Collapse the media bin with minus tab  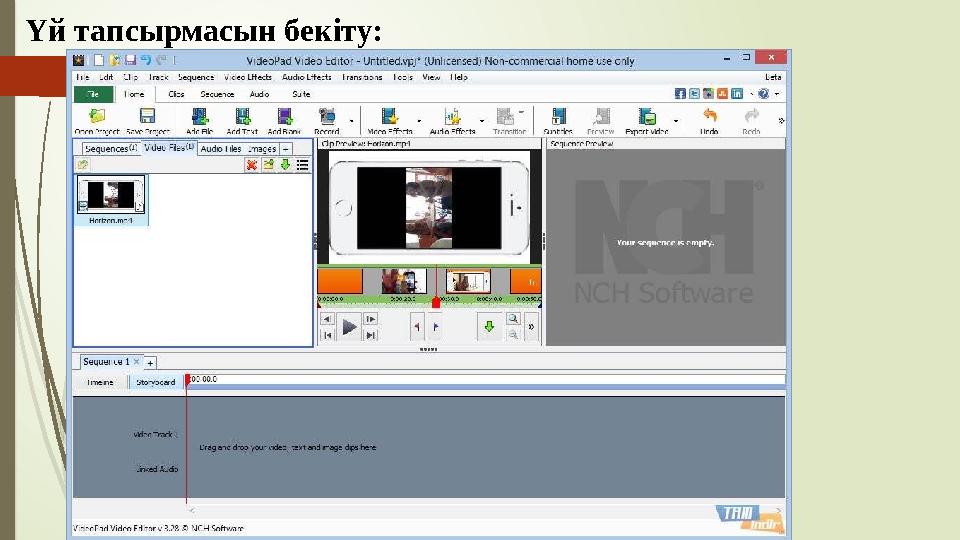pos(286,149)
